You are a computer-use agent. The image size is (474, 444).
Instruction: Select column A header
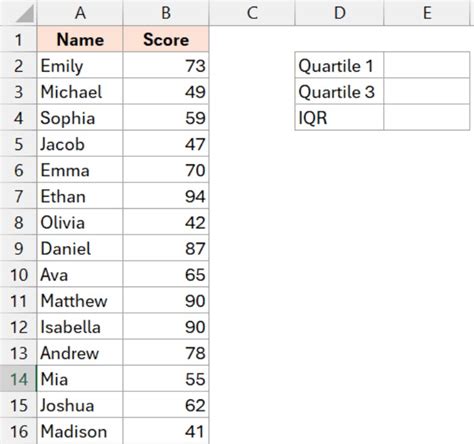click(80, 13)
